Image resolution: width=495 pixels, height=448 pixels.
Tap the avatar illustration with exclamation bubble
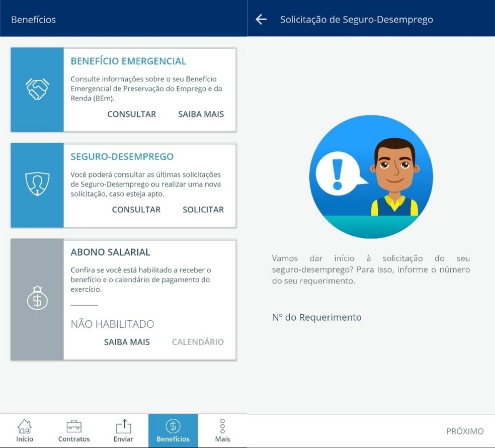pos(371,176)
